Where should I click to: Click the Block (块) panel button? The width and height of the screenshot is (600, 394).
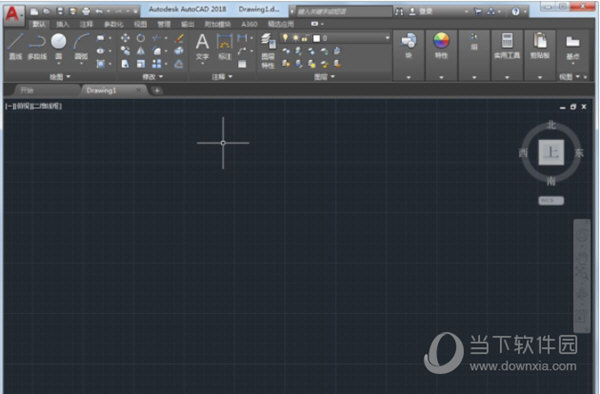(x=409, y=46)
